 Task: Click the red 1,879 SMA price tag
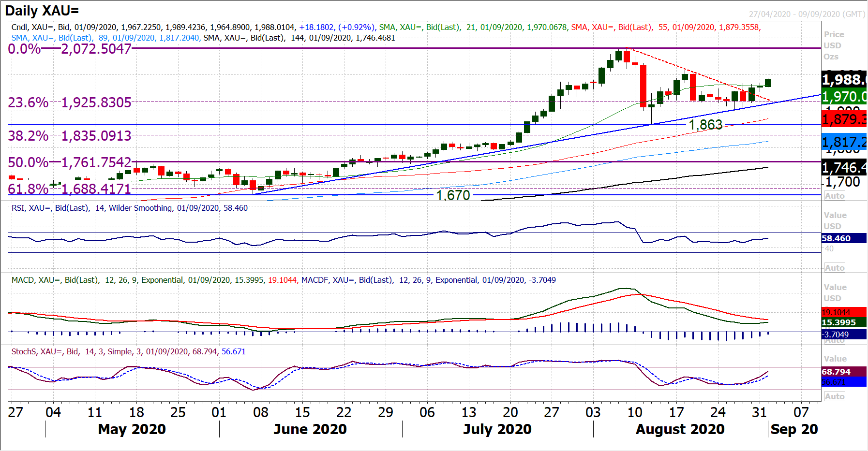(x=844, y=118)
